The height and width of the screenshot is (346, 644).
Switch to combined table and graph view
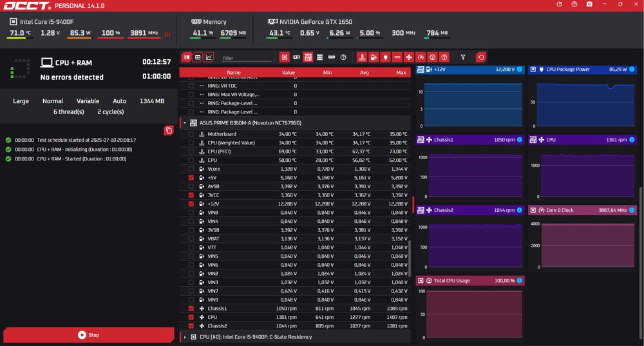point(187,57)
